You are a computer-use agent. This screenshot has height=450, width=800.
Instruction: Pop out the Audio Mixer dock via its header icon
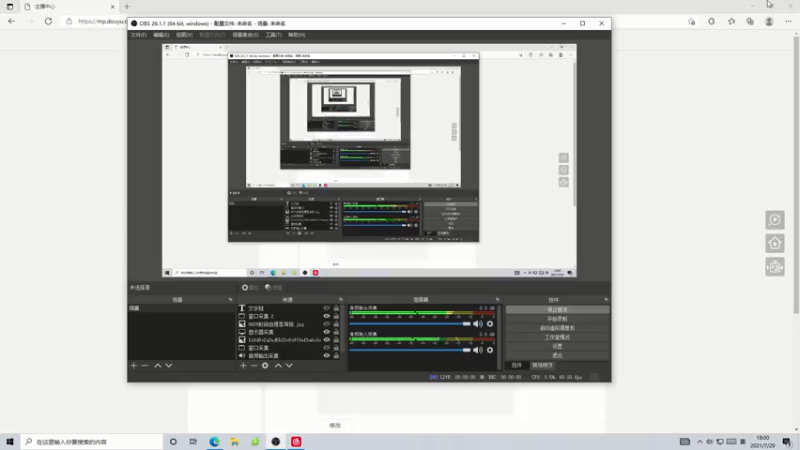(x=497, y=299)
